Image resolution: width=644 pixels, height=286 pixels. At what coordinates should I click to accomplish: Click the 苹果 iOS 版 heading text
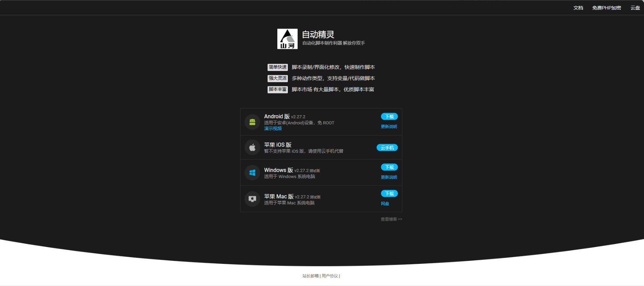[x=278, y=145]
